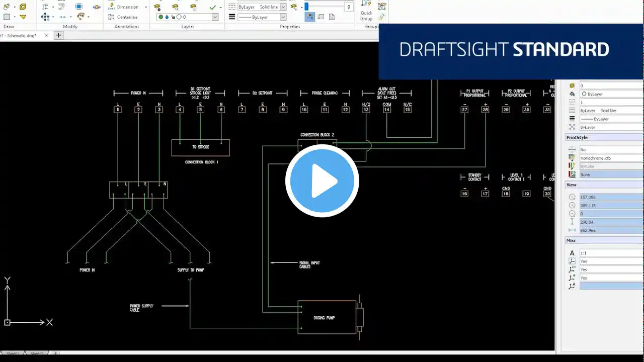
Task: Click the 'SUPPLY TO PUMP' label
Action: click(x=191, y=270)
